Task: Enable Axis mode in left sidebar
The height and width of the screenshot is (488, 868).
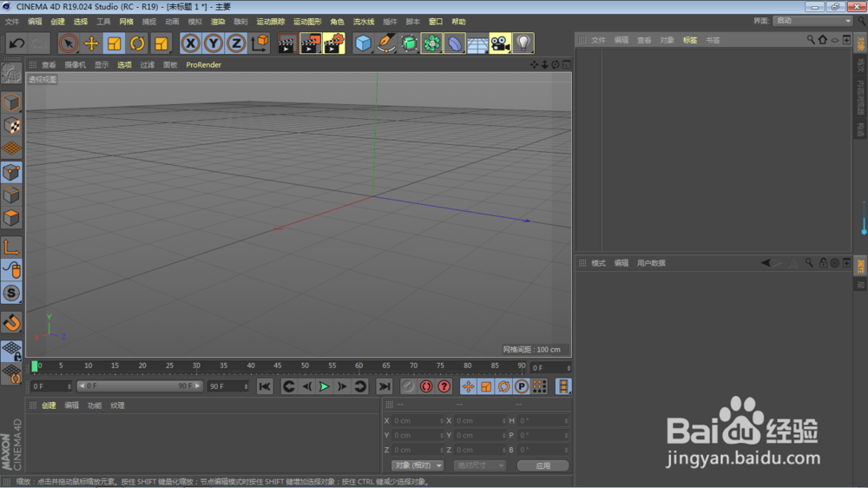Action: tap(11, 247)
